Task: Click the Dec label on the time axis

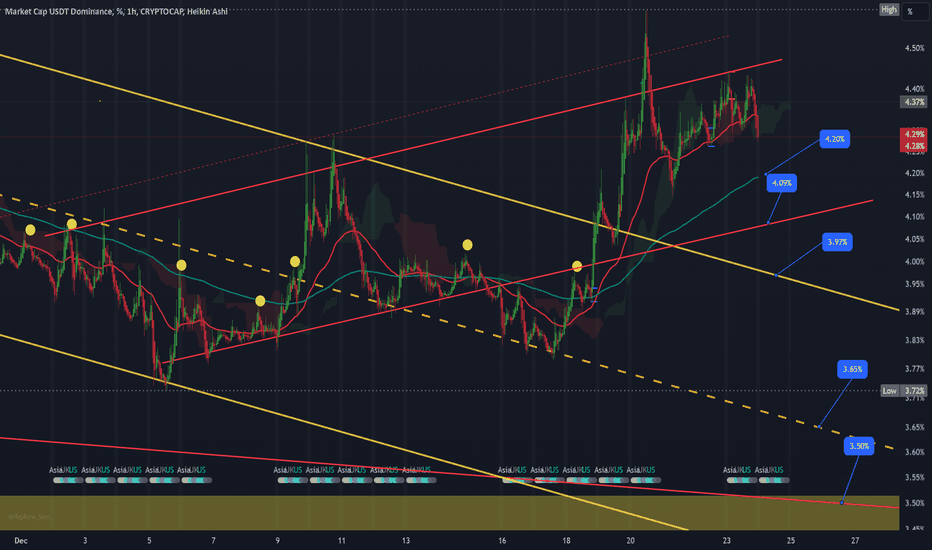Action: coord(21,540)
